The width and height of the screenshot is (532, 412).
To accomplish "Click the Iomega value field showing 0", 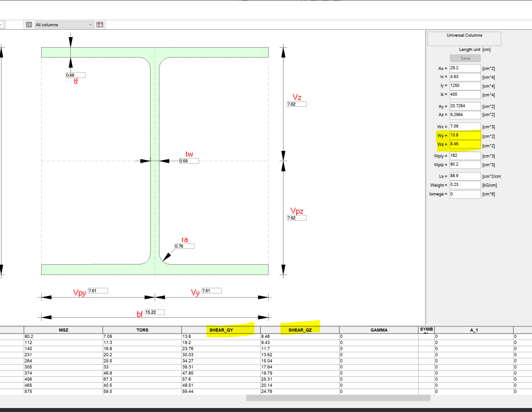I will pyautogui.click(x=465, y=194).
